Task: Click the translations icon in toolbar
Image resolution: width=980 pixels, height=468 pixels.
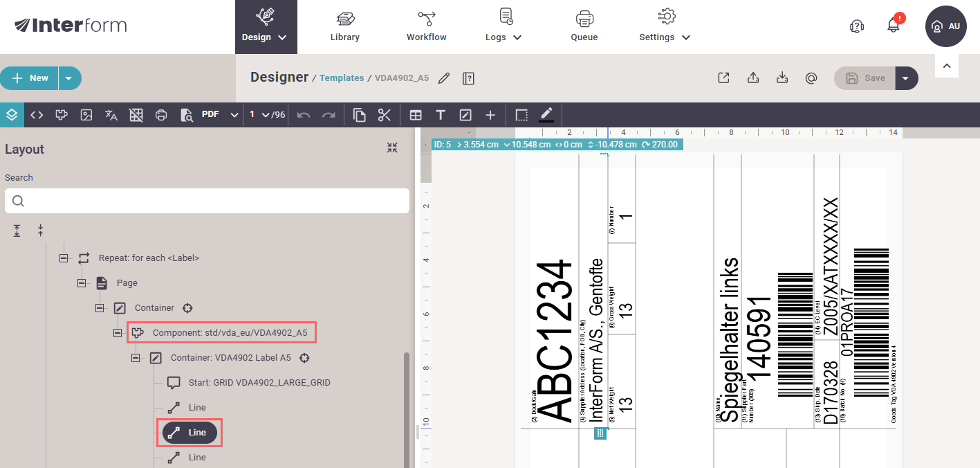Action: pos(111,115)
